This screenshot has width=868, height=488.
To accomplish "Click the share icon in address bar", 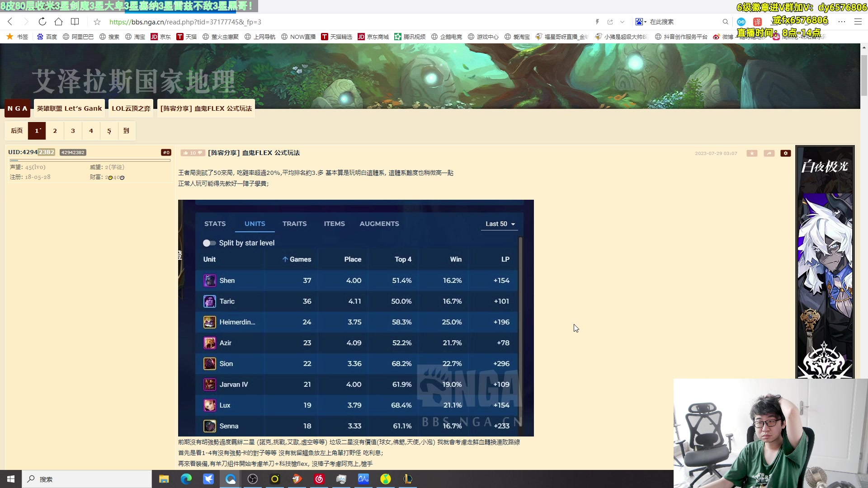I will pyautogui.click(x=610, y=22).
